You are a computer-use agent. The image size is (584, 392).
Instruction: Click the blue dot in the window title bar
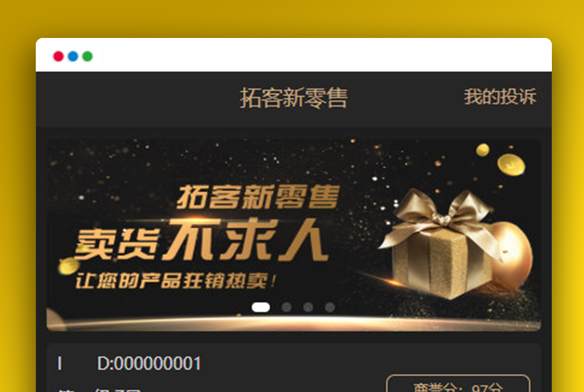[x=73, y=56]
